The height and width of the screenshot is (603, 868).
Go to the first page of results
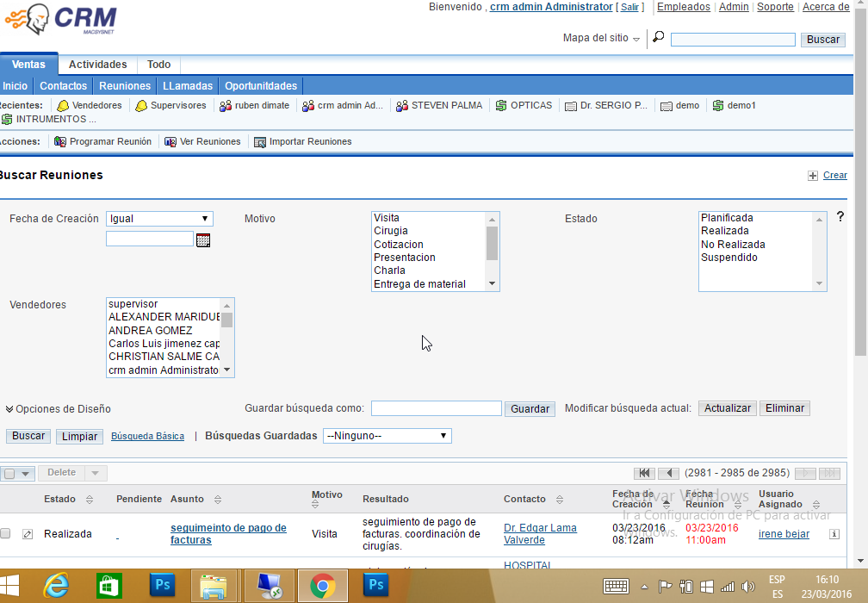tap(643, 473)
